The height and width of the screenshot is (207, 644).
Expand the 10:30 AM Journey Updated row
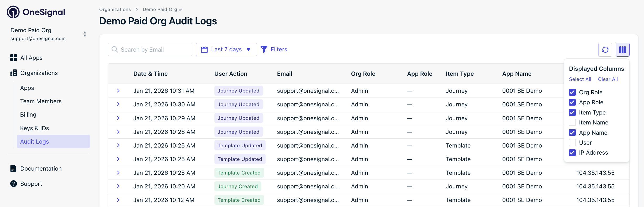coord(118,104)
